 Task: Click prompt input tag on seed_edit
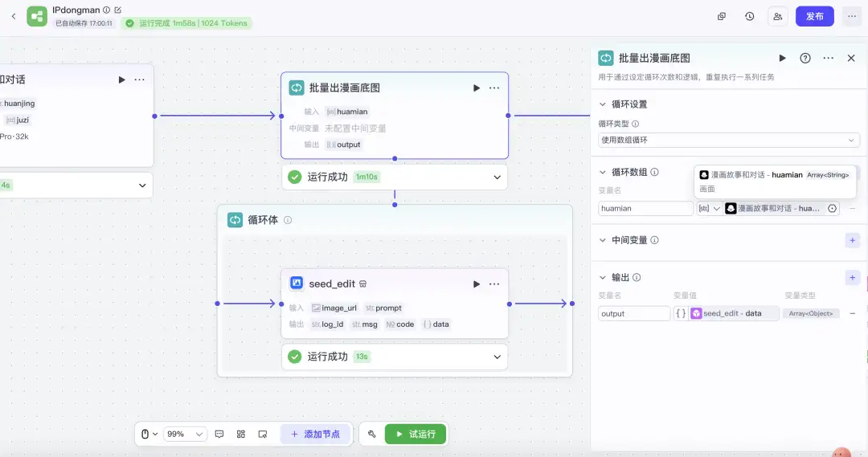click(x=383, y=308)
